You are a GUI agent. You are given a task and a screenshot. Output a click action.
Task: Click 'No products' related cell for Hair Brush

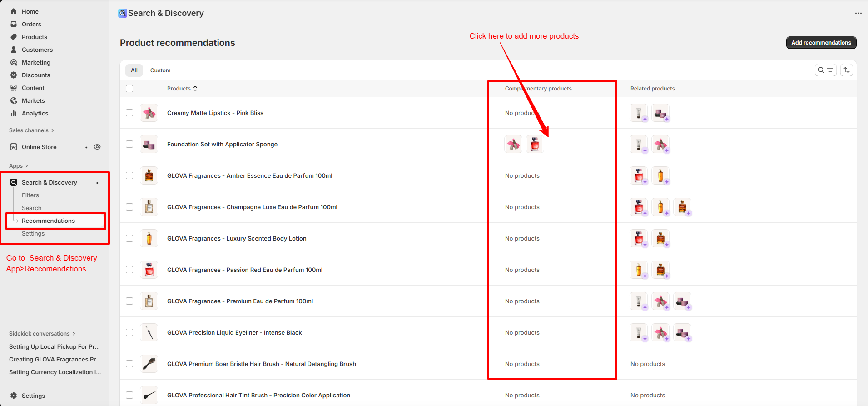coord(648,364)
